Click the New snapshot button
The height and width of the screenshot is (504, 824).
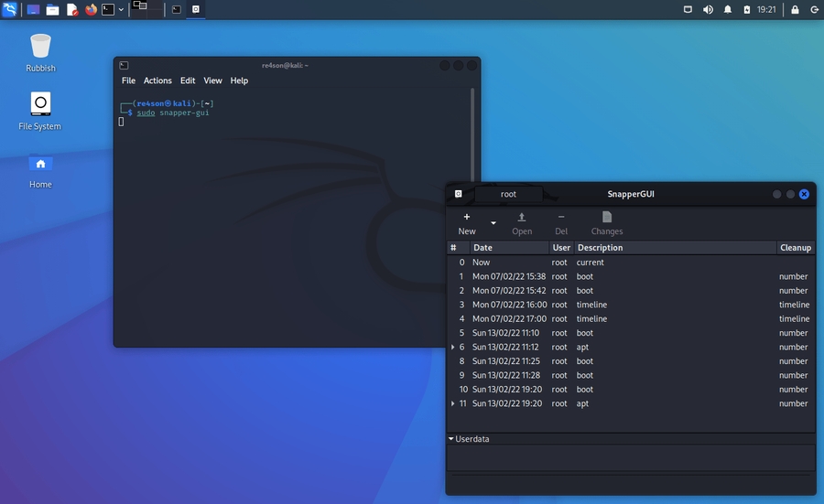467,222
